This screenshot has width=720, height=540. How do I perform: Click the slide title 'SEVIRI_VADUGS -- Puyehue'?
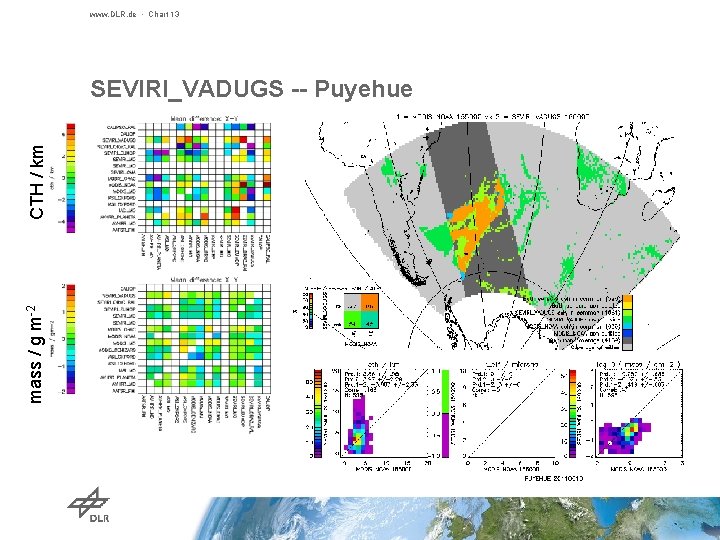251,89
